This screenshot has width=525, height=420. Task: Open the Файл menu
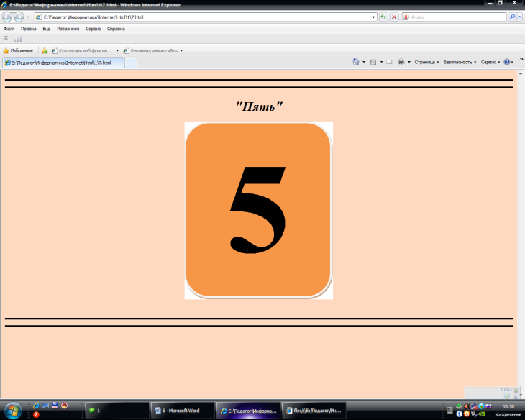tap(9, 29)
